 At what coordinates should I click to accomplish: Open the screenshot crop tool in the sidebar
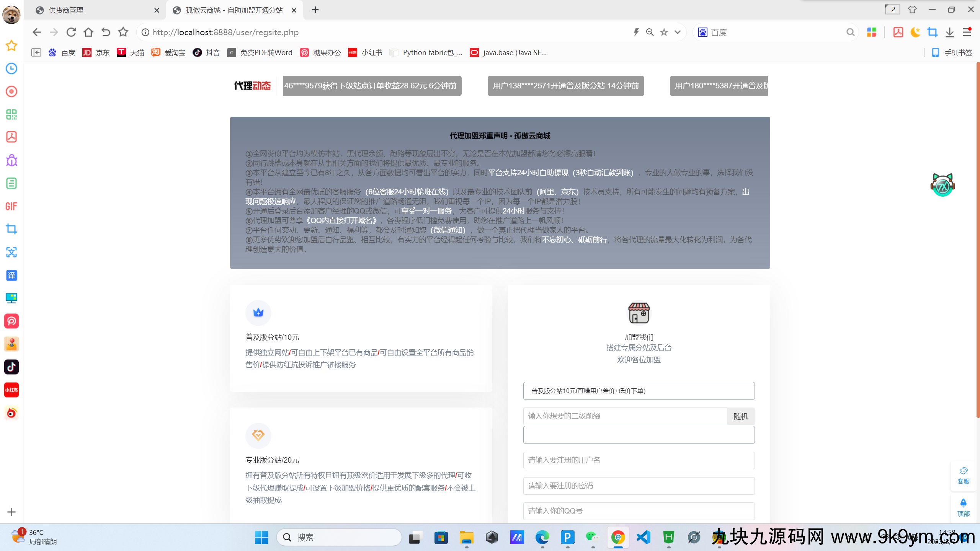[11, 229]
